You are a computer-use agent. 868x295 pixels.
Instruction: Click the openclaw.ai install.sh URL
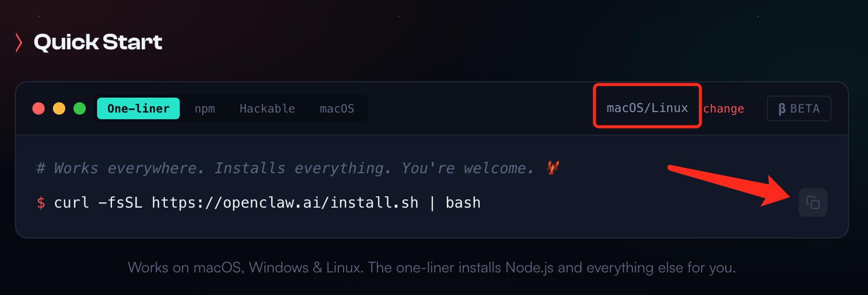(x=285, y=202)
